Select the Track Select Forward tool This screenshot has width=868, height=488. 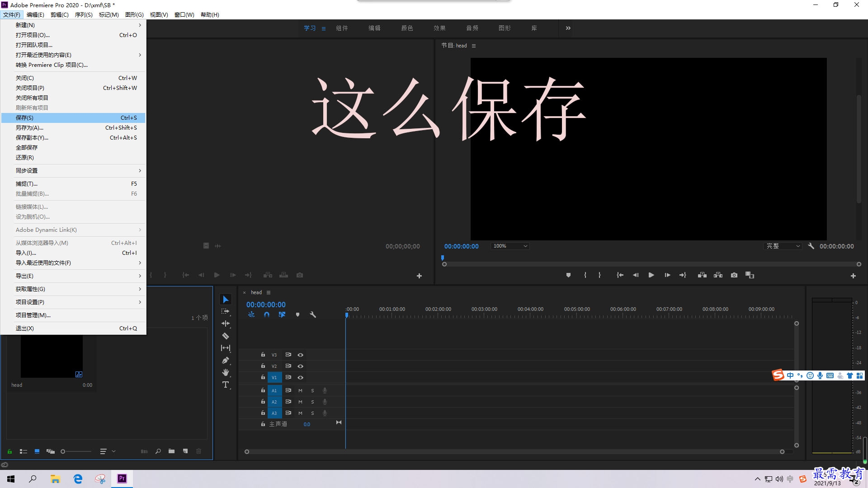(226, 311)
